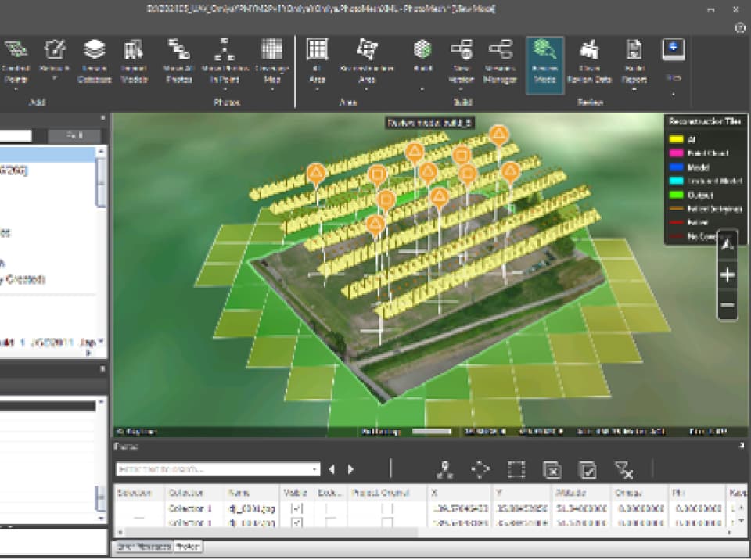The width and height of the screenshot is (751, 560).
Task: Toggle Project Control checkbox for dji_0002.jpg
Action: click(387, 522)
